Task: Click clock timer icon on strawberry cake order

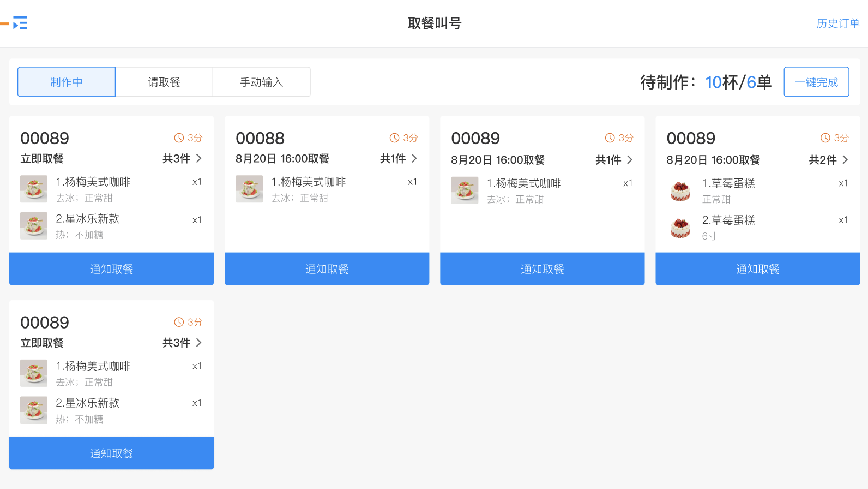Action: click(x=825, y=138)
